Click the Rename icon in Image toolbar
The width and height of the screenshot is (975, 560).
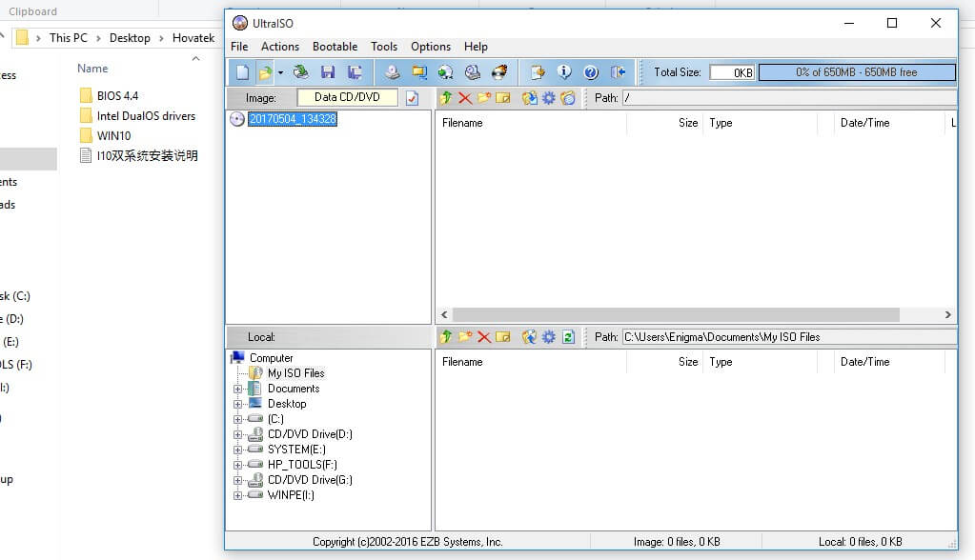pos(503,98)
